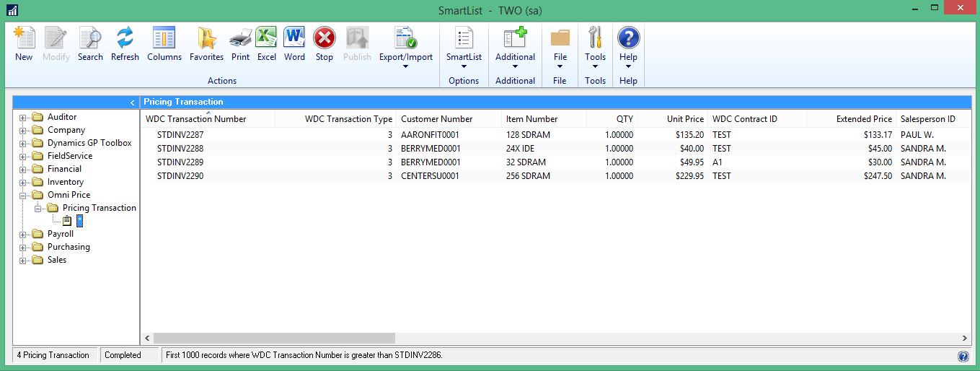The height and width of the screenshot is (371, 980).
Task: Sort by Salesperson ID column header
Action: click(x=933, y=119)
